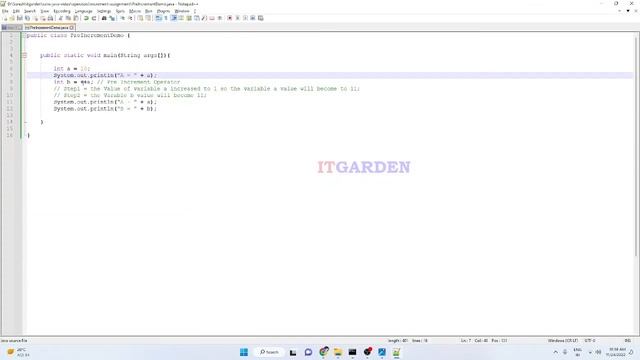
Task: Cut selection using the toolbar icon
Action: coord(60,18)
